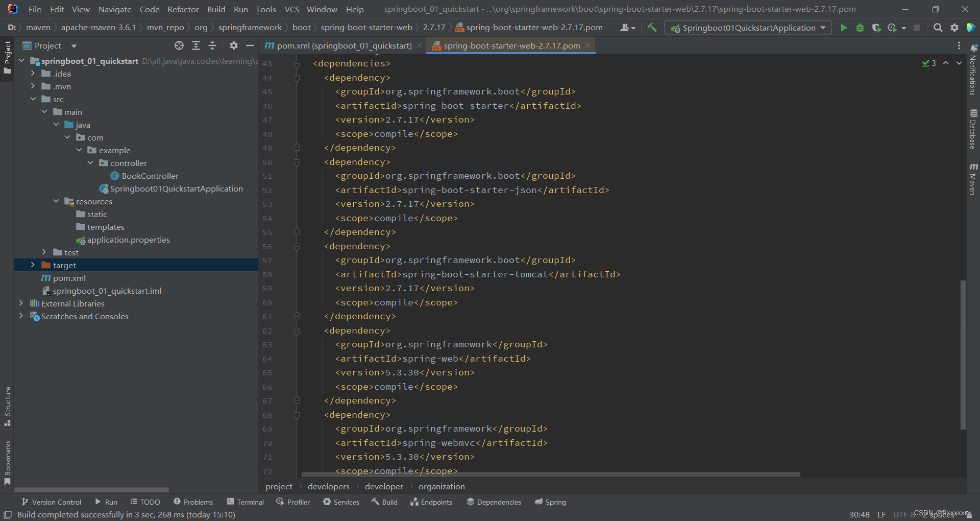Image resolution: width=980 pixels, height=521 pixels.
Task: Run with coverage icon
Action: pos(876,28)
